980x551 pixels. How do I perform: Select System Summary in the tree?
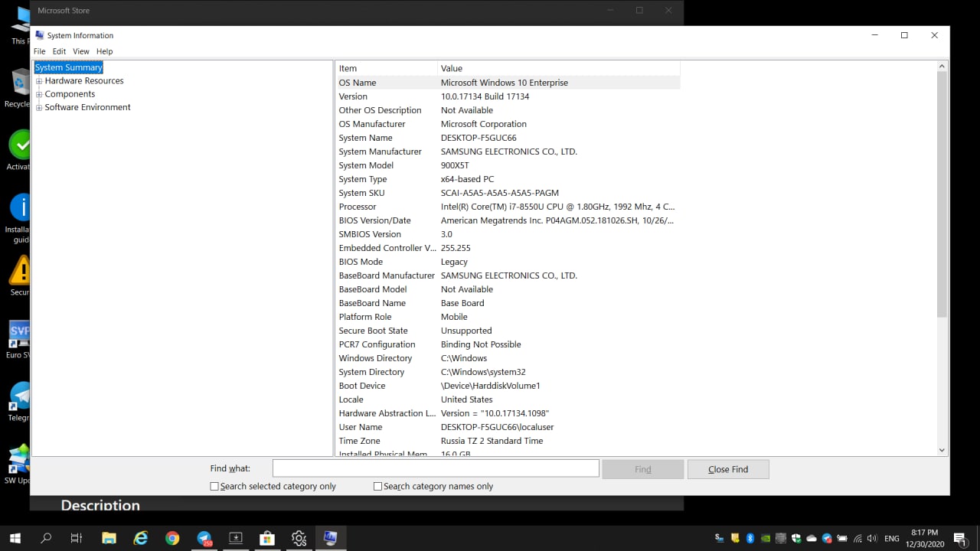coord(68,67)
